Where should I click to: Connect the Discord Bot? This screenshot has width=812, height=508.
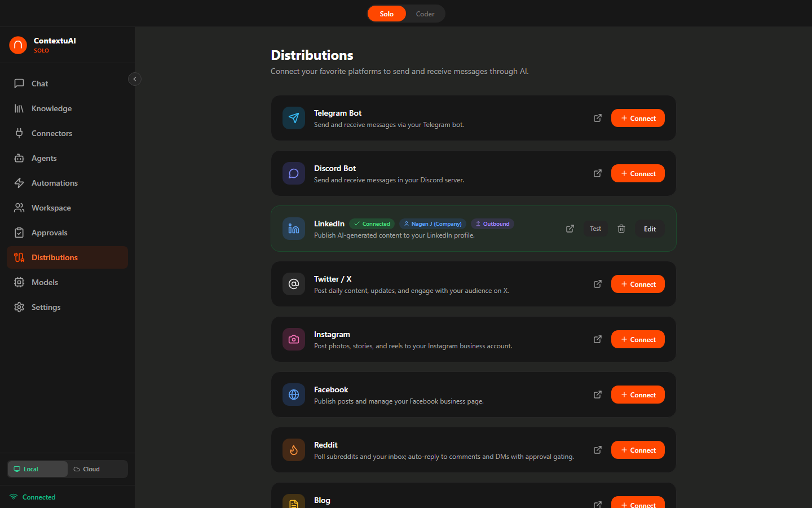coord(638,173)
